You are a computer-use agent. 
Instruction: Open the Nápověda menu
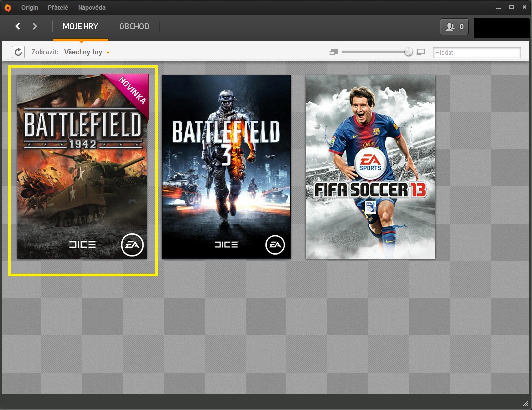[x=91, y=8]
